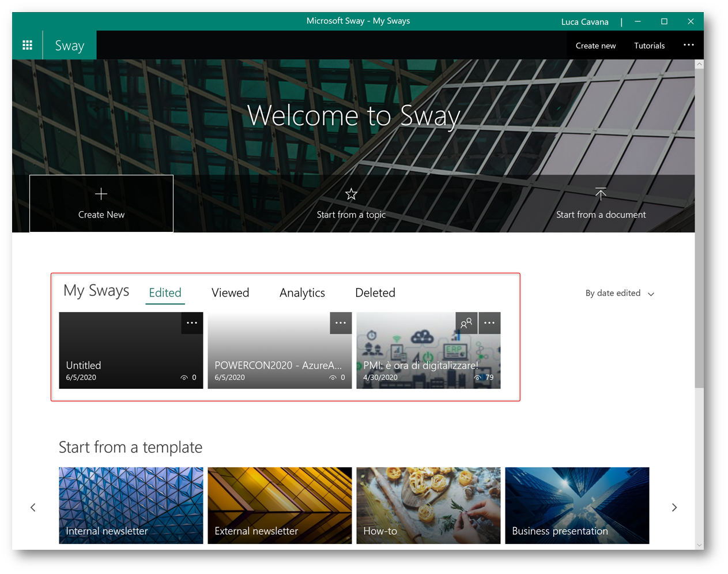
Task: Click the 4/30/2020 date on PMI card
Action: [x=380, y=378]
